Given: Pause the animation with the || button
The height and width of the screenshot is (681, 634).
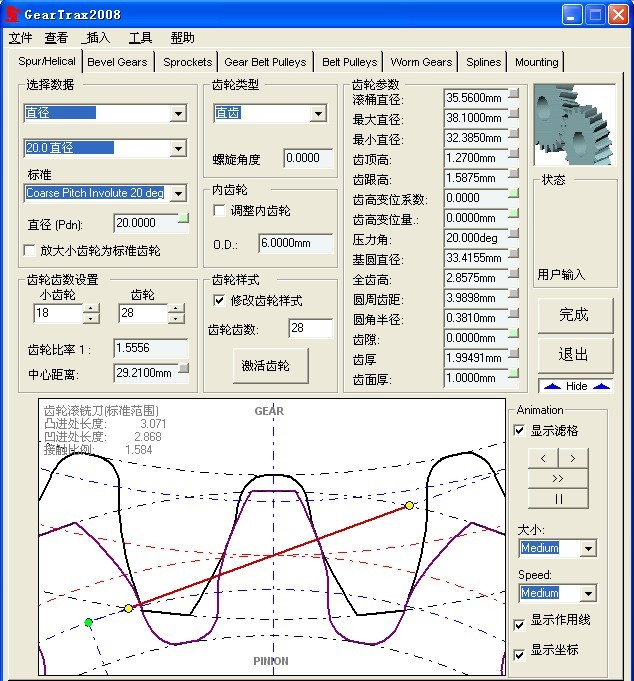Looking at the screenshot, I should coord(558,499).
